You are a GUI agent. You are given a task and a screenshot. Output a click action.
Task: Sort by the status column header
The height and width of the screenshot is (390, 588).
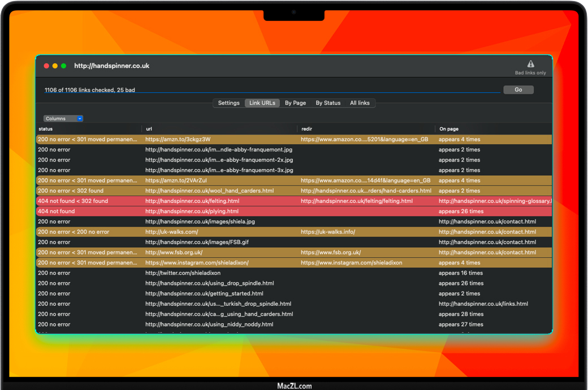[45, 129]
